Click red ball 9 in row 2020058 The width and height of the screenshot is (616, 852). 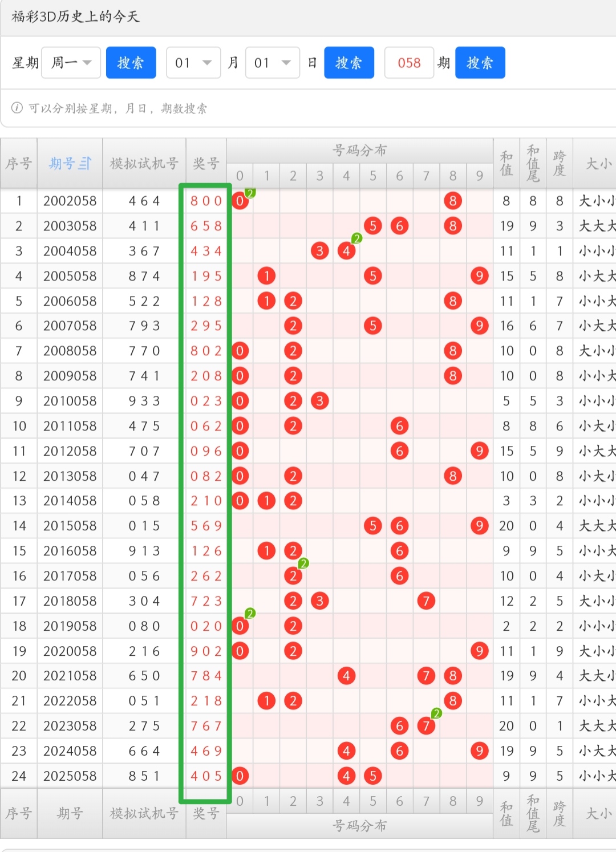(479, 651)
